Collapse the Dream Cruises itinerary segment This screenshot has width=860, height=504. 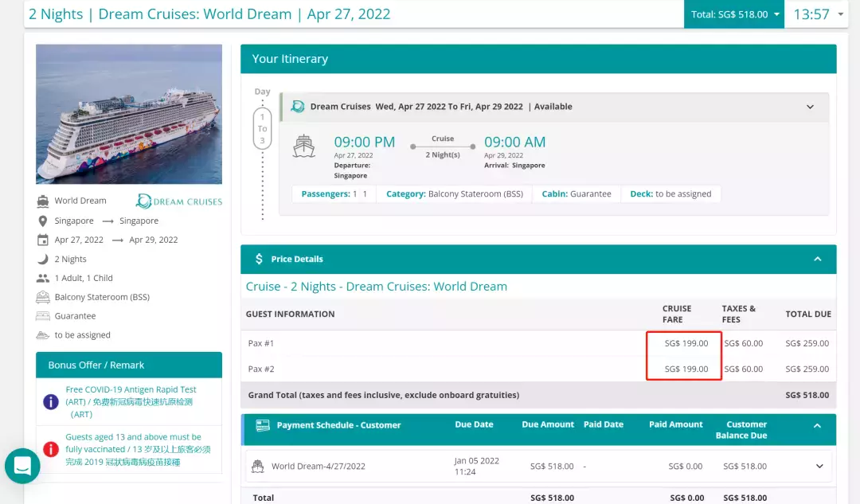click(x=810, y=107)
